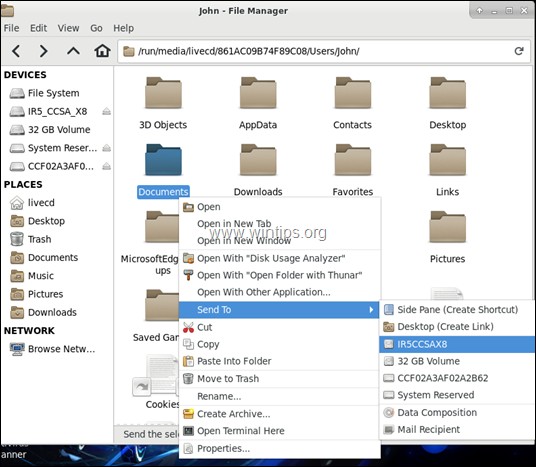
Task: Choose Paste Into Folder
Action: click(280, 361)
